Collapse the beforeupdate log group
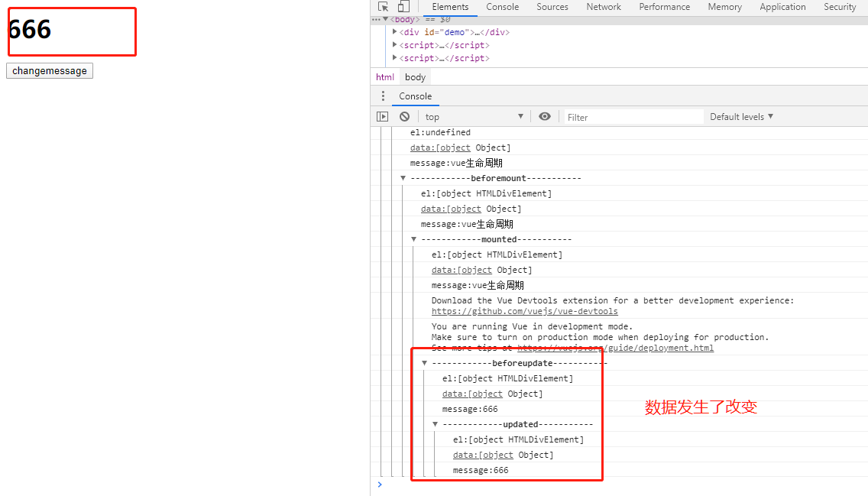 point(425,363)
